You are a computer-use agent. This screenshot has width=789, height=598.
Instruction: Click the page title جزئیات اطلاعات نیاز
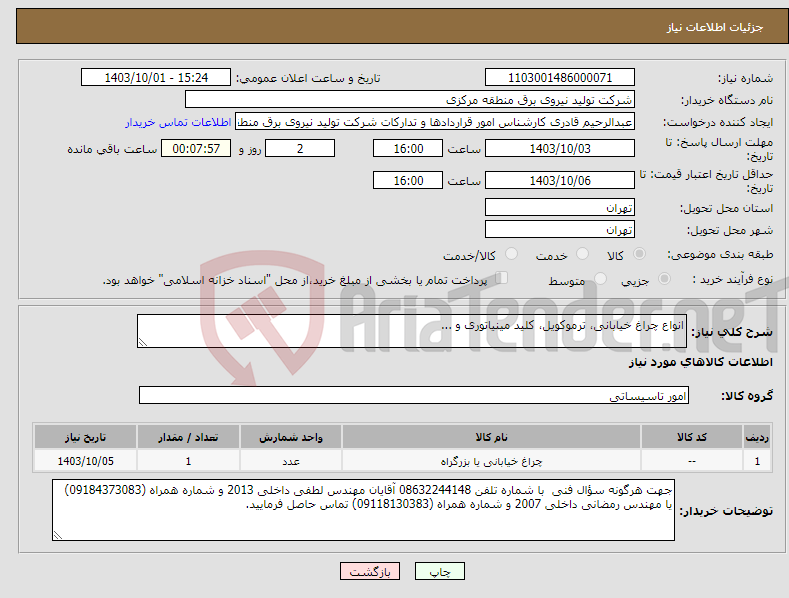[715, 27]
